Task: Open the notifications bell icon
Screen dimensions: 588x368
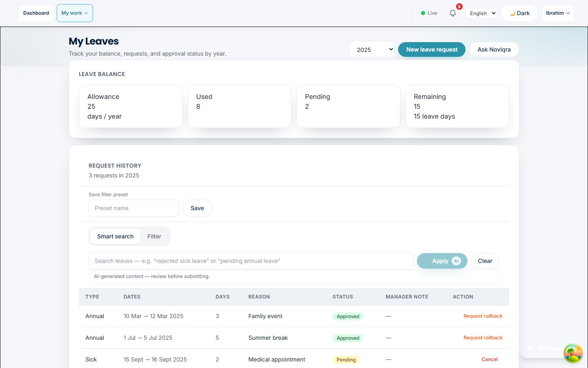Action: pyautogui.click(x=452, y=13)
